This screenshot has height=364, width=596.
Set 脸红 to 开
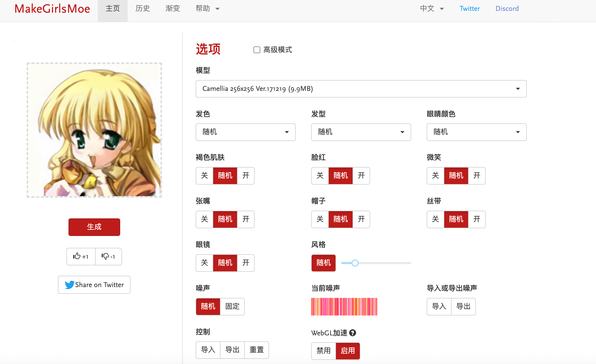pyautogui.click(x=361, y=176)
